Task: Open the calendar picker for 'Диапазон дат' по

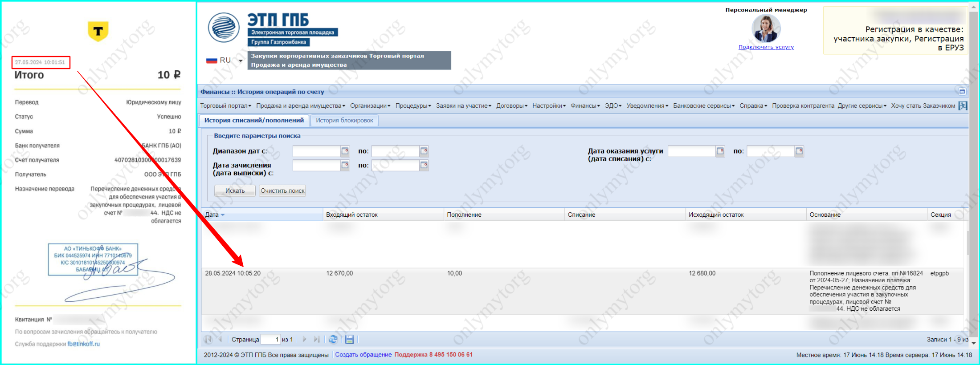Action: pyautogui.click(x=424, y=151)
